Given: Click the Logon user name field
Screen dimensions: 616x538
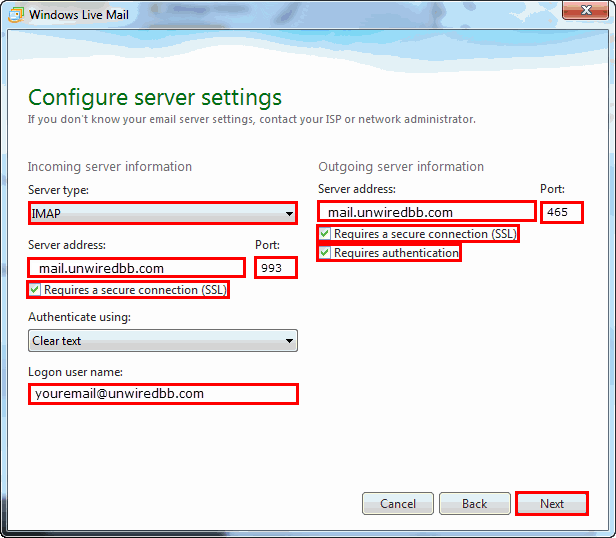Looking at the screenshot, I should (163, 394).
